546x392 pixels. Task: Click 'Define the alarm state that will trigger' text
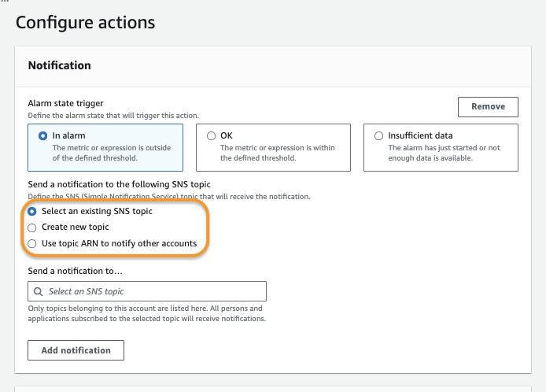click(x=113, y=116)
